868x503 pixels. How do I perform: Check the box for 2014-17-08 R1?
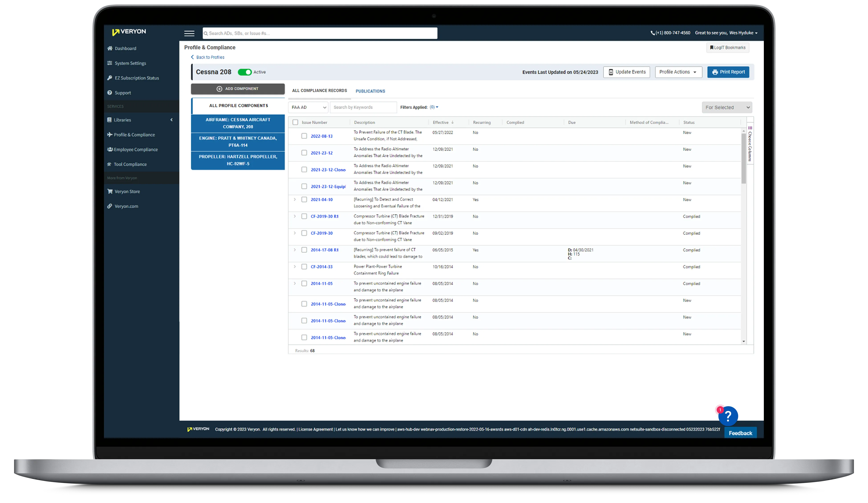[x=304, y=250]
